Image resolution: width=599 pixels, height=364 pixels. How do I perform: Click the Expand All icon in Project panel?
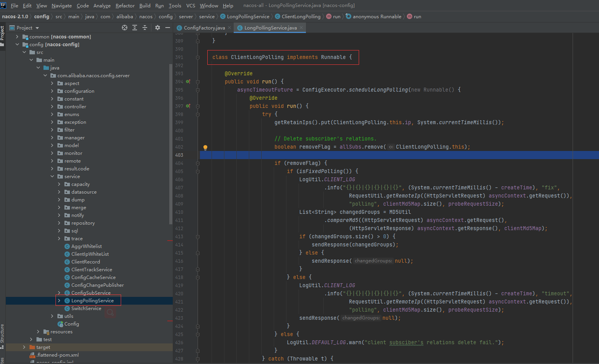pyautogui.click(x=135, y=28)
